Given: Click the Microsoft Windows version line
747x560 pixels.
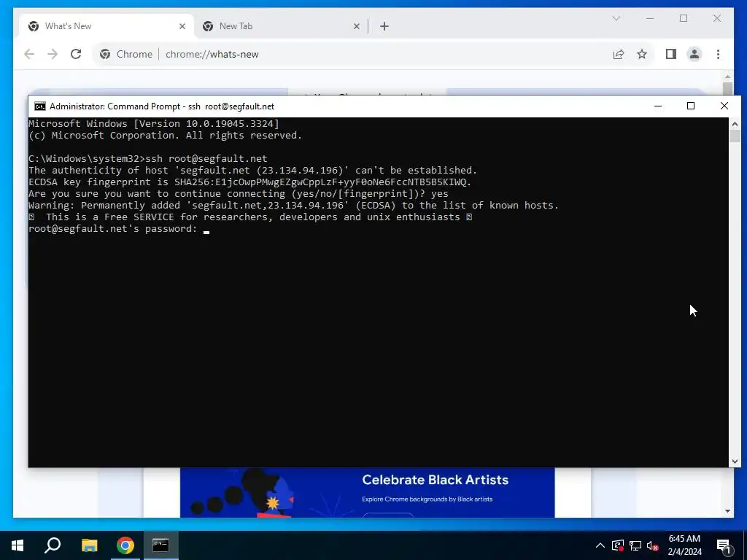Looking at the screenshot, I should [x=154, y=124].
